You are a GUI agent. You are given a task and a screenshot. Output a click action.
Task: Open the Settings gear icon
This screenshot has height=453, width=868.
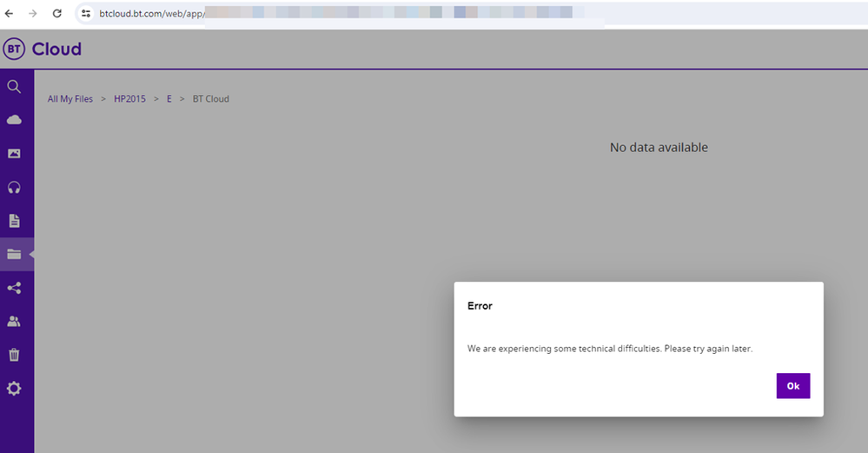14,389
